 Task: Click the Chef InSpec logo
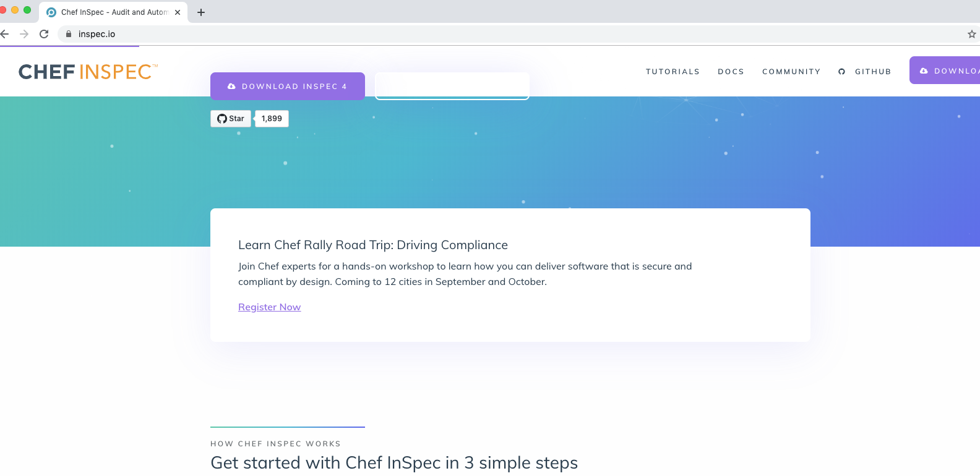pyautogui.click(x=87, y=71)
